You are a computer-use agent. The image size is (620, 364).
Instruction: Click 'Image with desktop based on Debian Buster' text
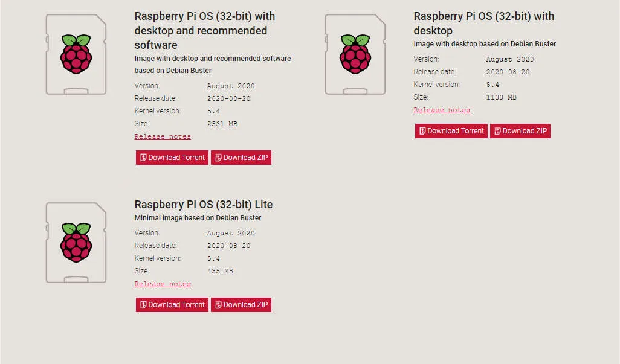coord(485,44)
